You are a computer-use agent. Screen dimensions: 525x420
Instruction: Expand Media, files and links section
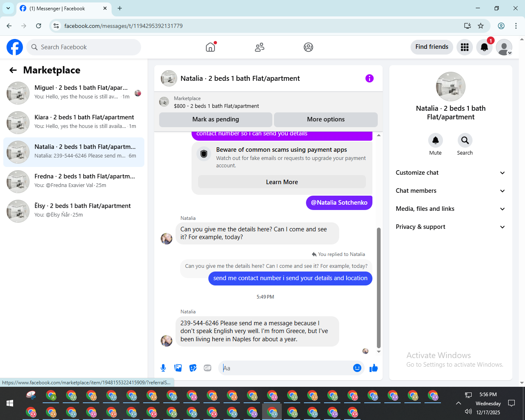tap(450, 209)
